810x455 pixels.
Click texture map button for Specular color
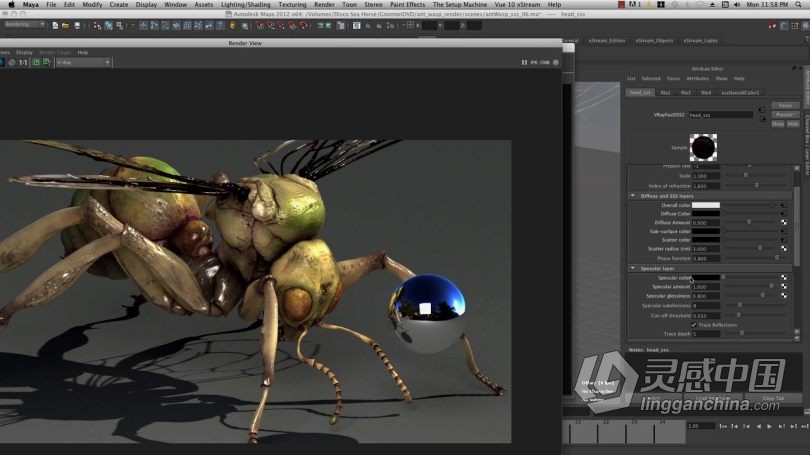[x=784, y=277]
